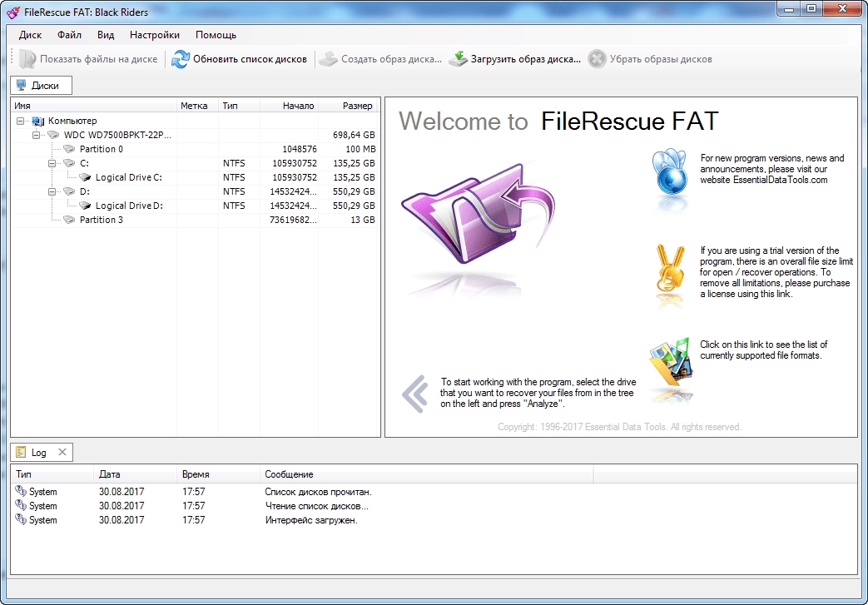
Task: Click the Partition 0 drive icon
Action: point(69,150)
